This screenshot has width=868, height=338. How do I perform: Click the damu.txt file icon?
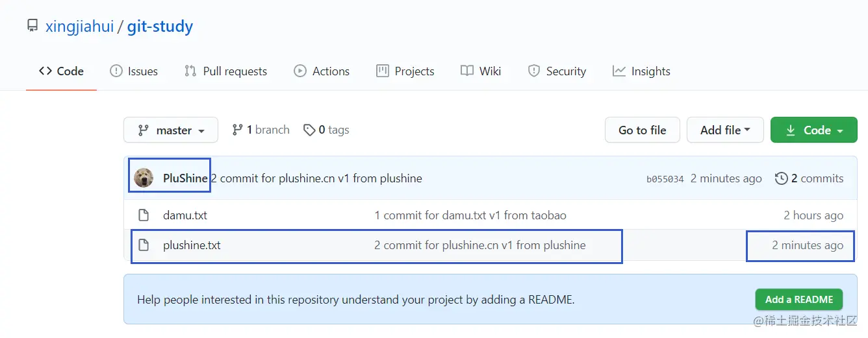(144, 215)
